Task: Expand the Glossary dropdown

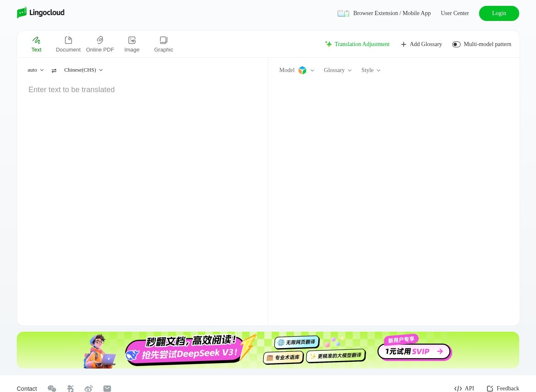Action: click(x=338, y=70)
